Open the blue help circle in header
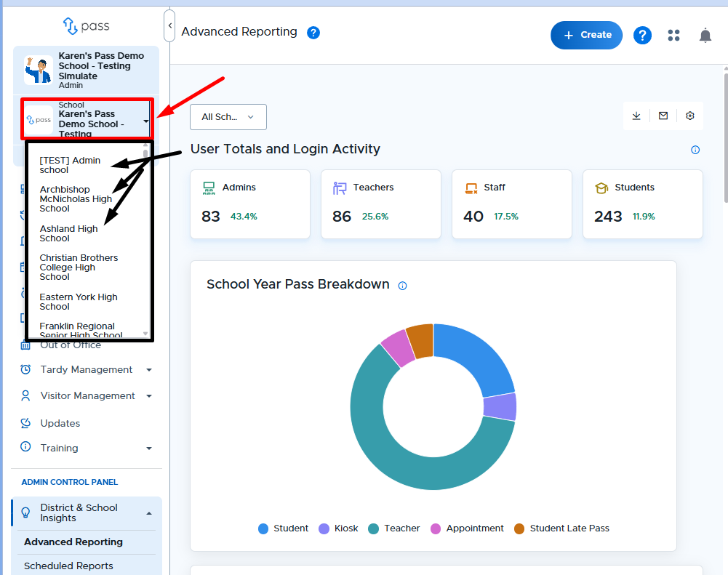The width and height of the screenshot is (728, 575). pos(643,36)
